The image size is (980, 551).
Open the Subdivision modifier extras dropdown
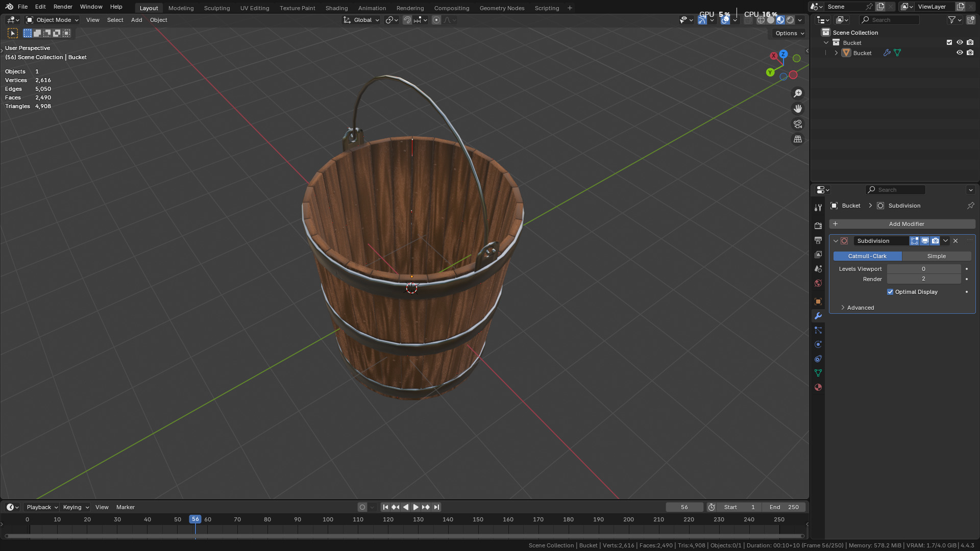coord(945,241)
